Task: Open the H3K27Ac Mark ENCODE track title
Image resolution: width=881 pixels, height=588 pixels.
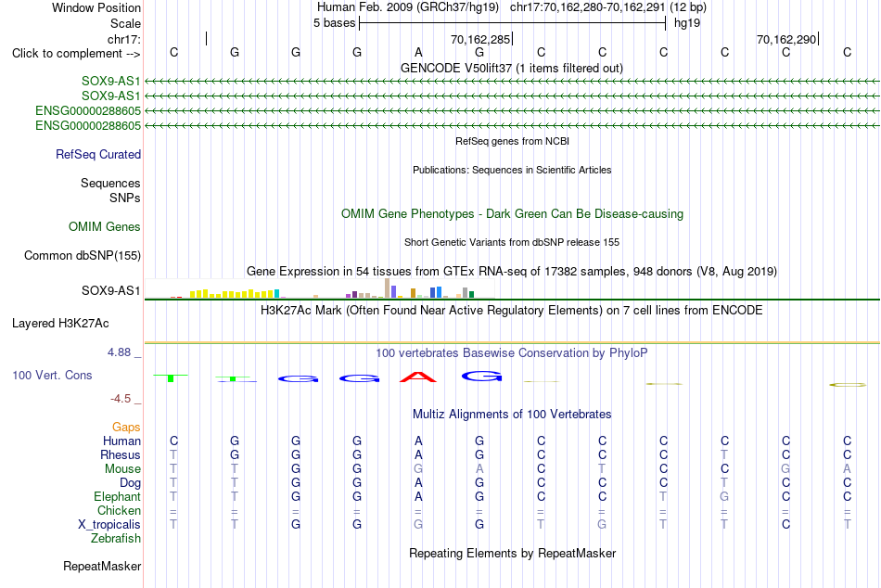Action: coord(512,311)
